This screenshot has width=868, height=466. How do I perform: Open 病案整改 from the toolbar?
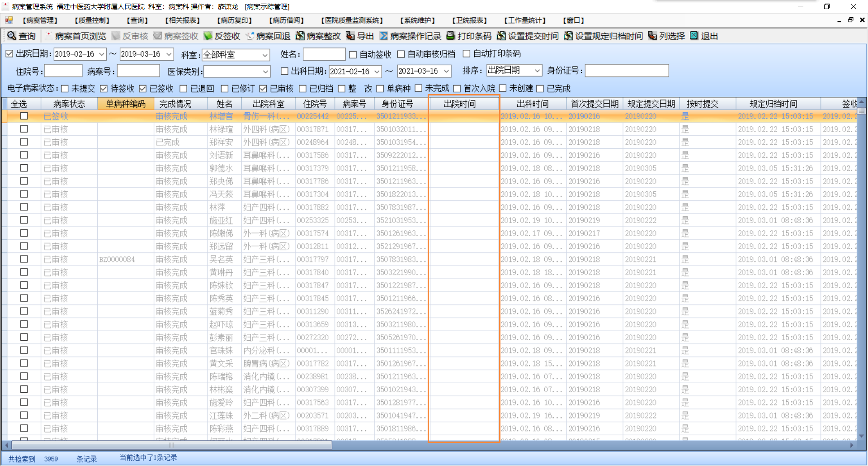coord(318,36)
